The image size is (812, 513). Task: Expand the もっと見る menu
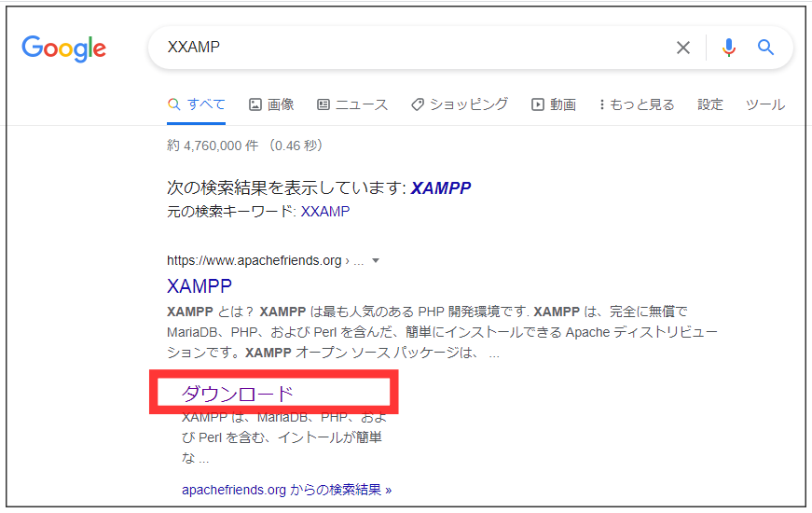click(x=637, y=104)
